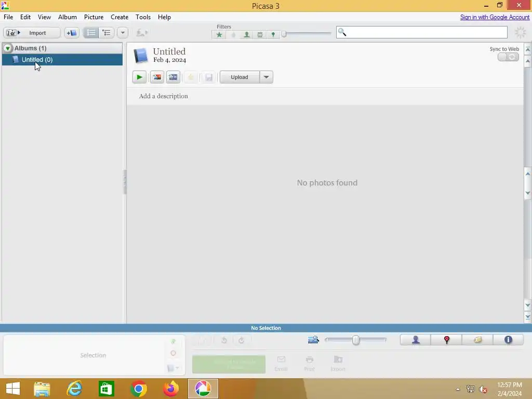Screen dimensions: 532x399
Task: Show the Tags panel
Action: pos(477,340)
